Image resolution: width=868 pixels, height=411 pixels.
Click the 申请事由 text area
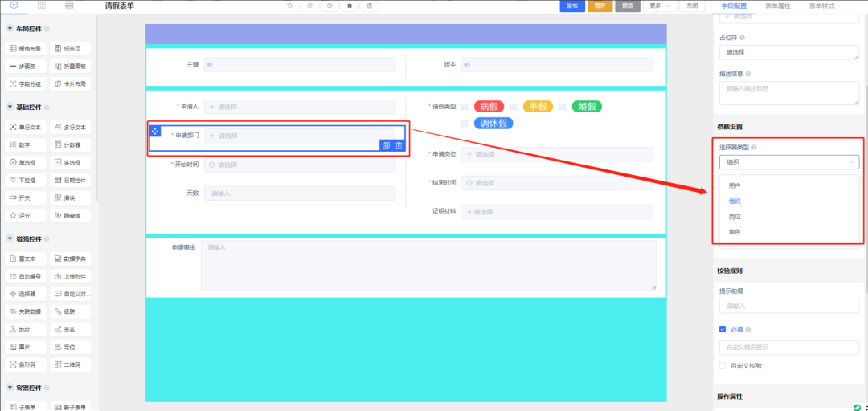pos(428,264)
